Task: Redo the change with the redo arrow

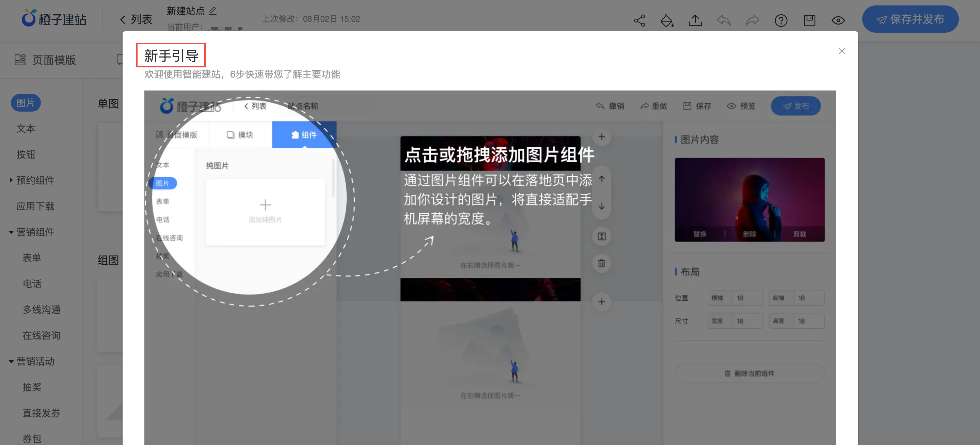Action: tap(752, 20)
